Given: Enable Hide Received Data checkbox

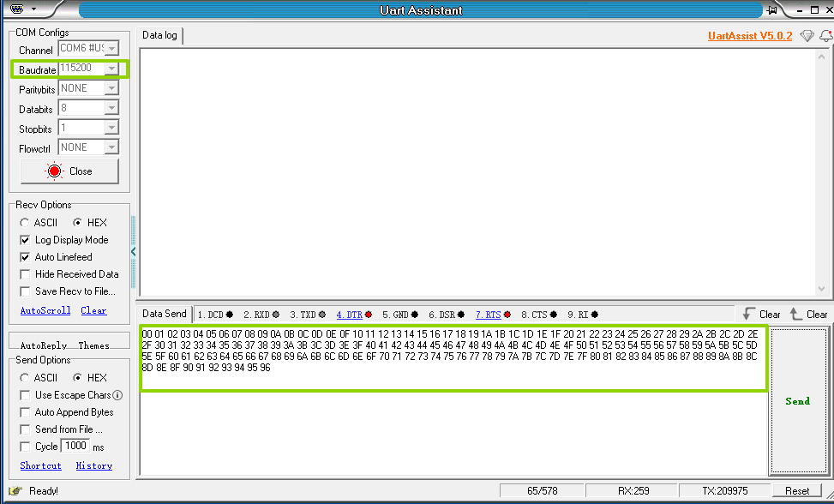Looking at the screenshot, I should click(25, 274).
